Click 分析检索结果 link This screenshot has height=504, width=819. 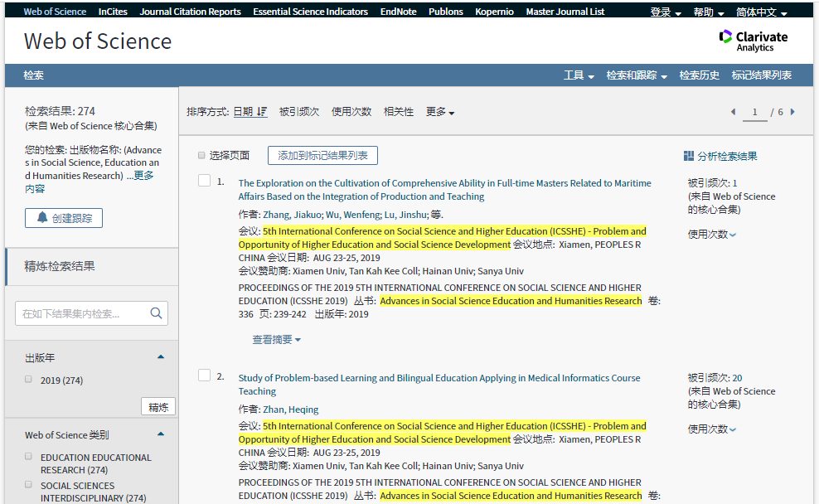(727, 156)
